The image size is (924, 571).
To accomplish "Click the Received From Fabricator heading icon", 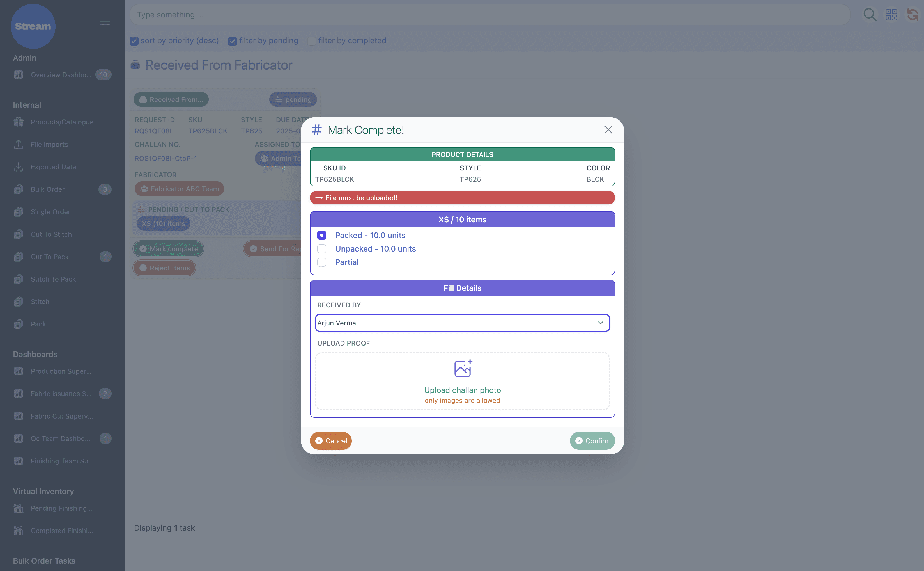I will (x=135, y=65).
